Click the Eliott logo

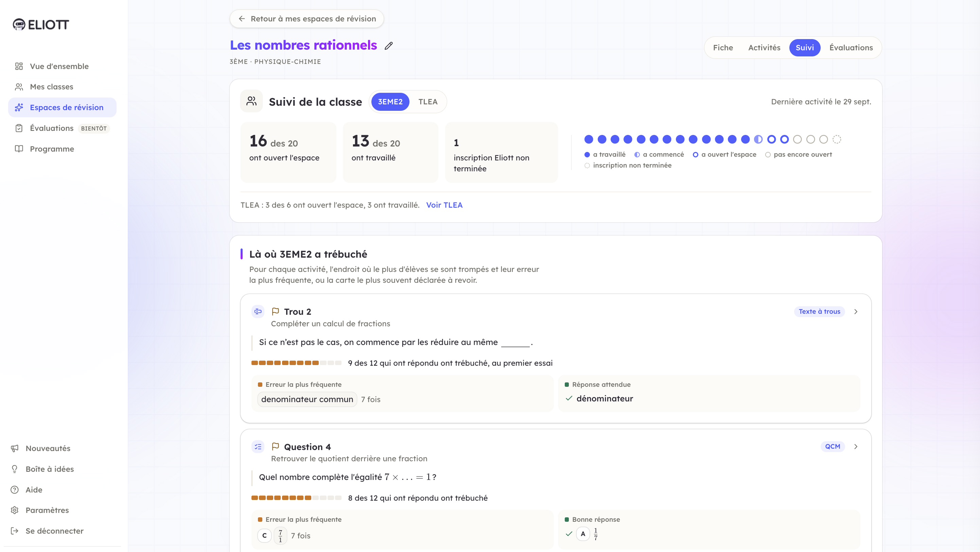[41, 25]
